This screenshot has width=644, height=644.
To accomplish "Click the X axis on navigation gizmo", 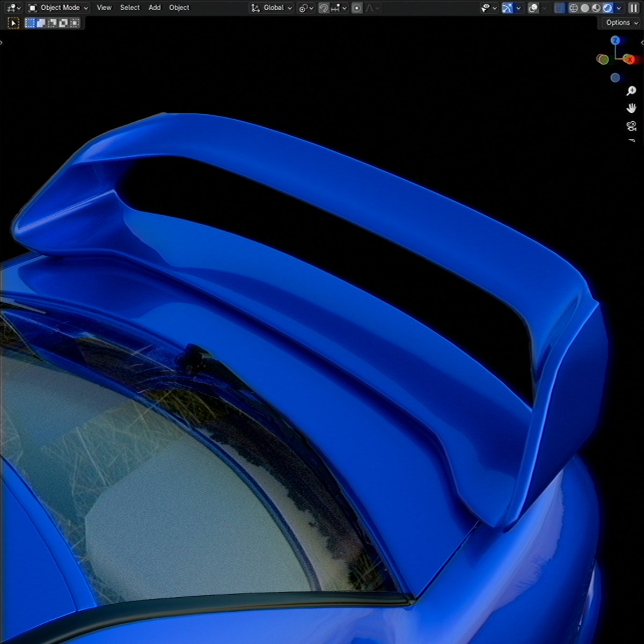I will click(631, 60).
